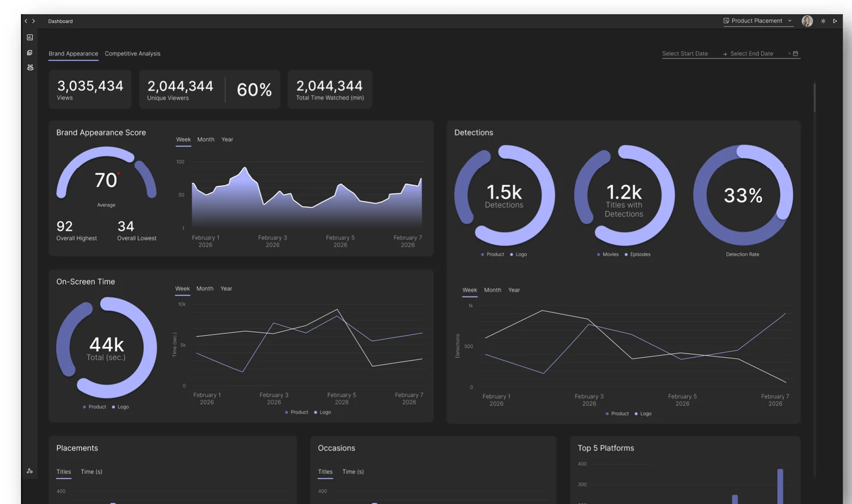Screen dimensions: 852x504
Task: Clear the date range with the × button
Action: pos(789,53)
